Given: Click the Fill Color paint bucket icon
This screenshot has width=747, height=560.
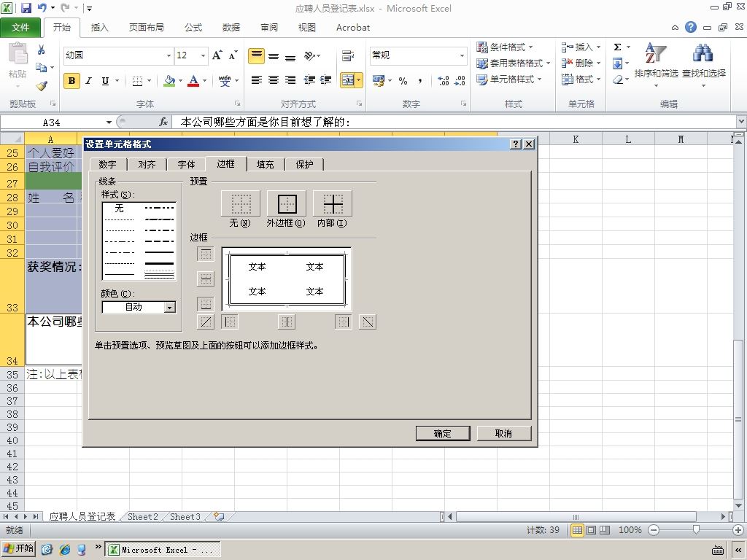Looking at the screenshot, I should [169, 81].
